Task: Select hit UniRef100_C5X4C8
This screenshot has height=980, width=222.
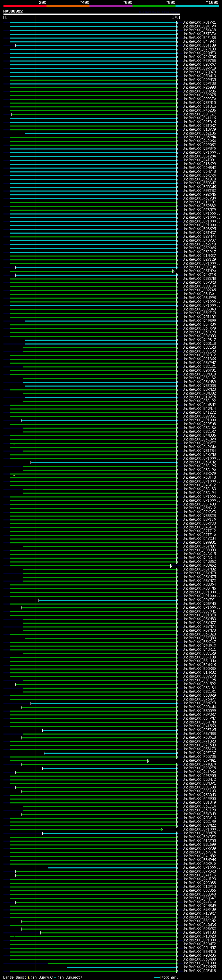Action: pos(199,30)
